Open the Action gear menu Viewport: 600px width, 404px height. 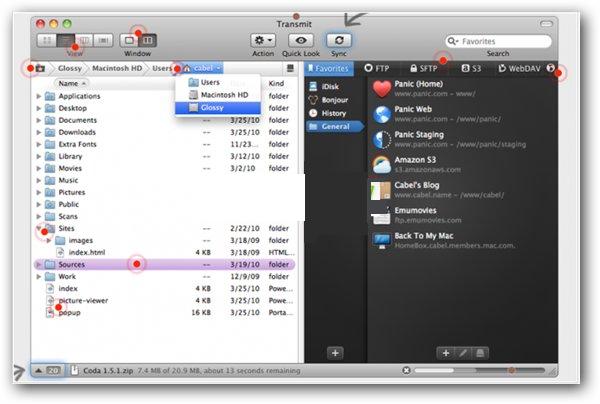[263, 39]
